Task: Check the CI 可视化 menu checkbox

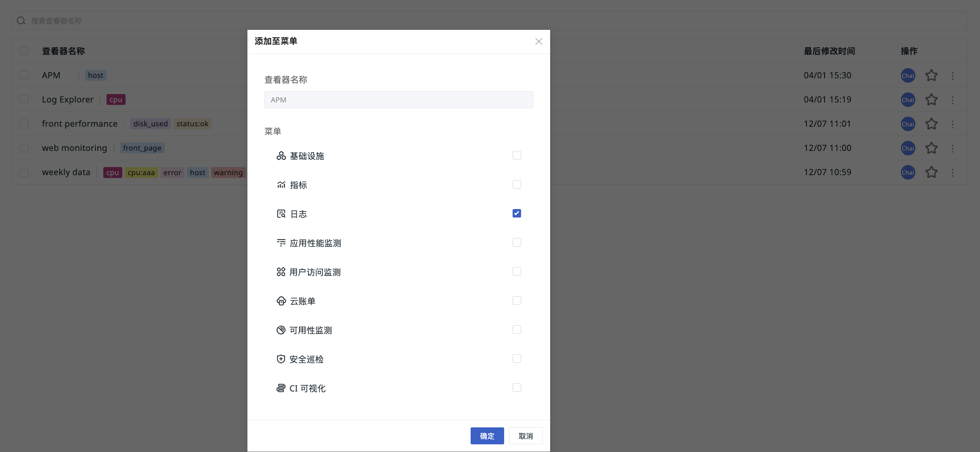Action: pos(517,388)
